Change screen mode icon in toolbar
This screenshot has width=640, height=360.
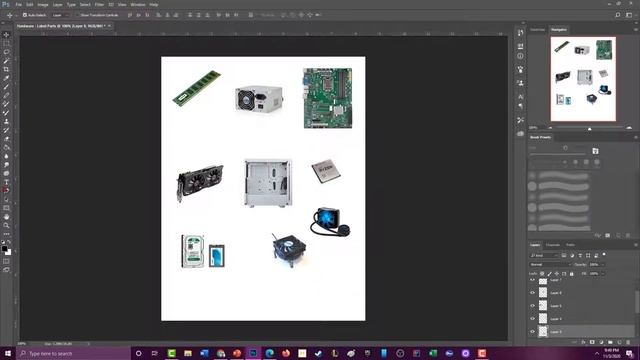[6, 270]
